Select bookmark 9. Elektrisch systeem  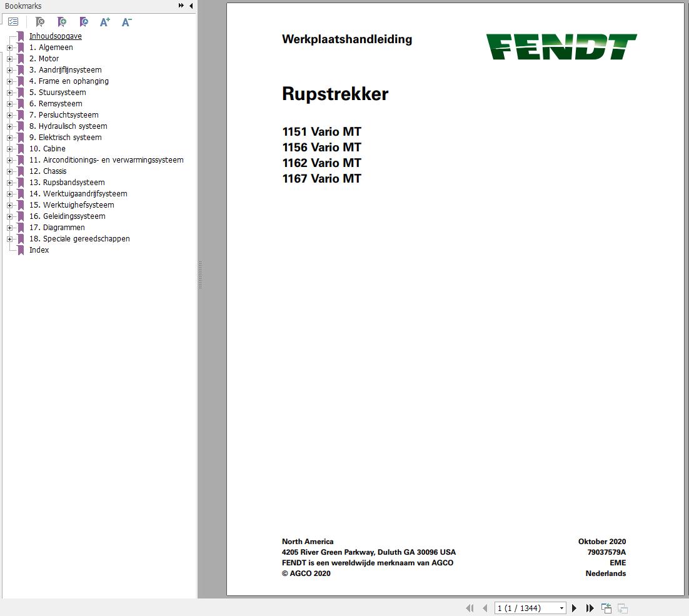(66, 137)
